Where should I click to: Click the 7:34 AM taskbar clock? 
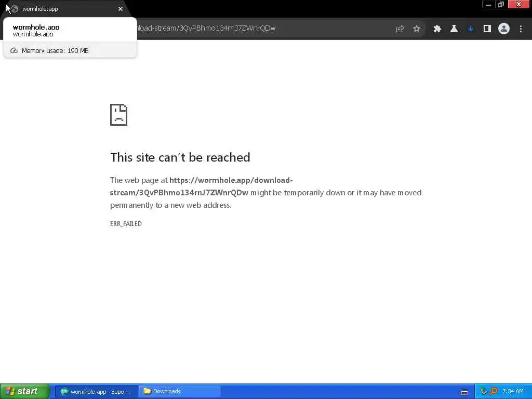513,392
